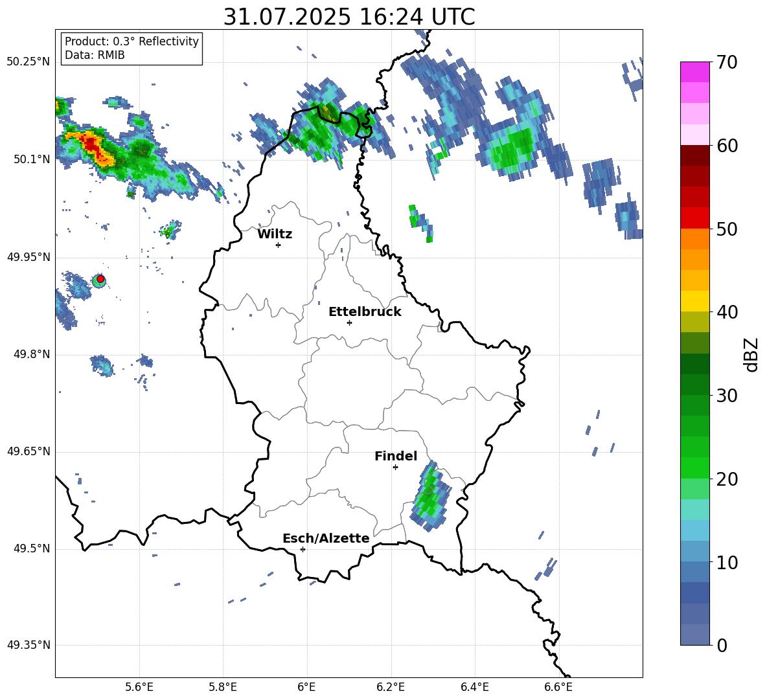Viewport: 767px width, 700px height.
Task: Select the Esch/Alzette city label
Action: click(x=326, y=539)
